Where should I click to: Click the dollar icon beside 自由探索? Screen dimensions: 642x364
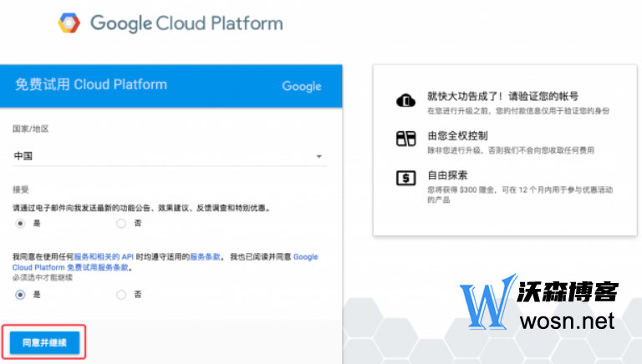pos(405,178)
